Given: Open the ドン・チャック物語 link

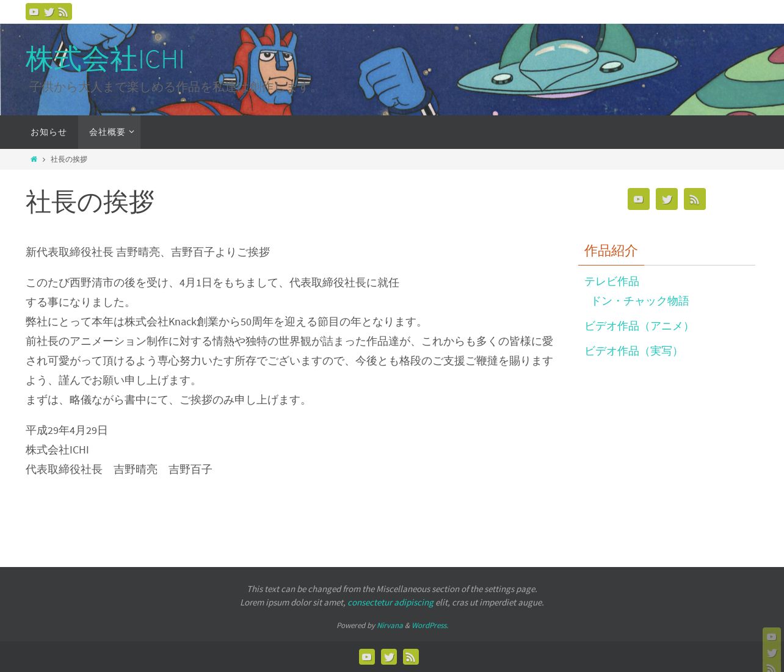Looking at the screenshot, I should tap(639, 301).
